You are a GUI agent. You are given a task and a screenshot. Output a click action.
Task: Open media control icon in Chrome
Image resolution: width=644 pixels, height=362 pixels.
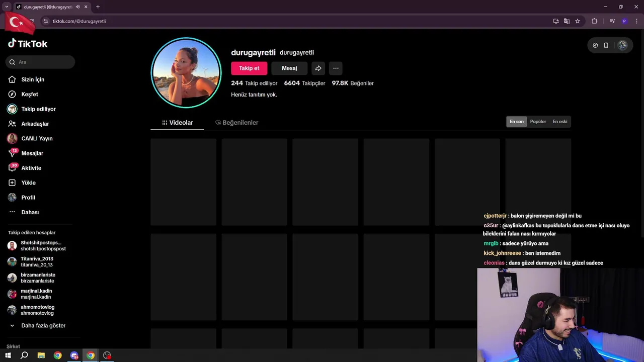coord(612,21)
